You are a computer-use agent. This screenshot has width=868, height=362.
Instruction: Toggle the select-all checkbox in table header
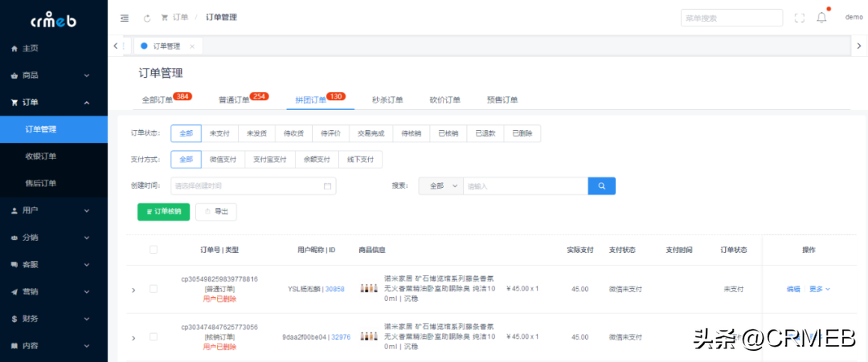pos(154,250)
